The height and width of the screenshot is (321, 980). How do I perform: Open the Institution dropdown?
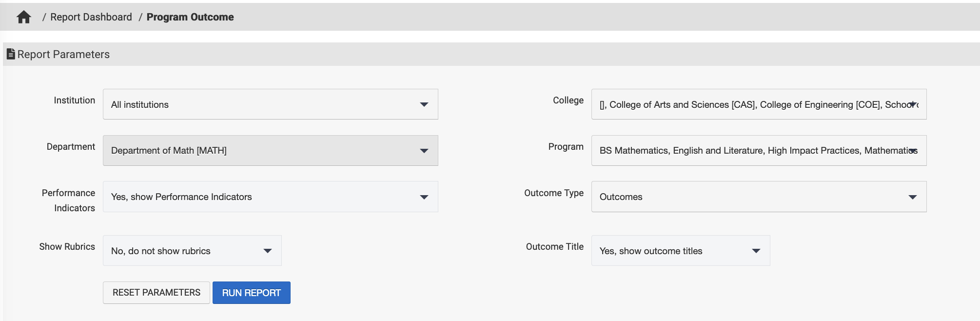pyautogui.click(x=270, y=104)
